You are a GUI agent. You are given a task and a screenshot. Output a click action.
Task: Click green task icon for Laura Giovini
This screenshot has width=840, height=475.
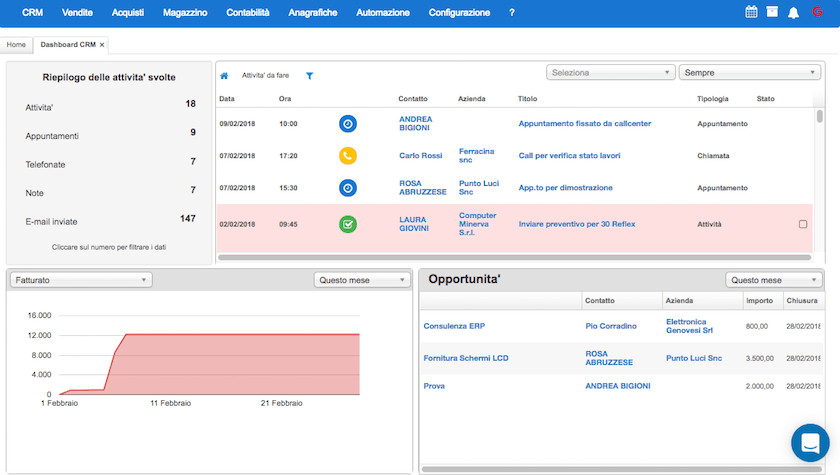[x=347, y=224]
